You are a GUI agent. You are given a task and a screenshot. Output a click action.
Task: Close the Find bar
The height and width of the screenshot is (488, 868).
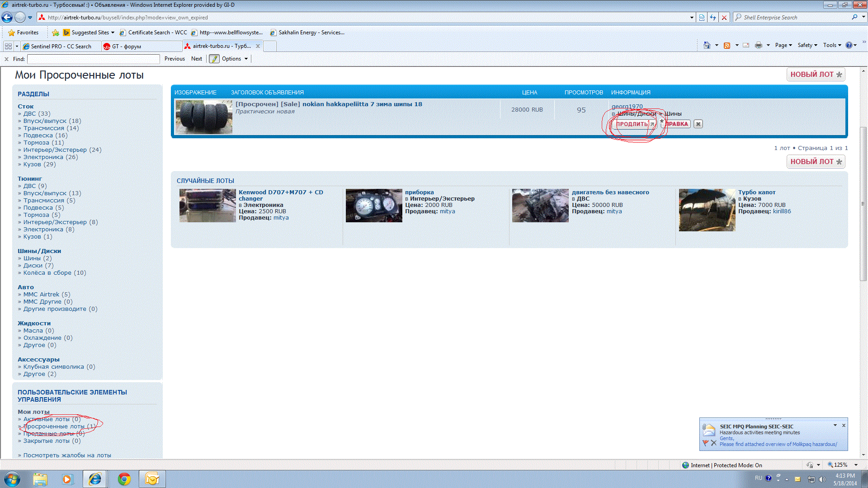(x=6, y=59)
